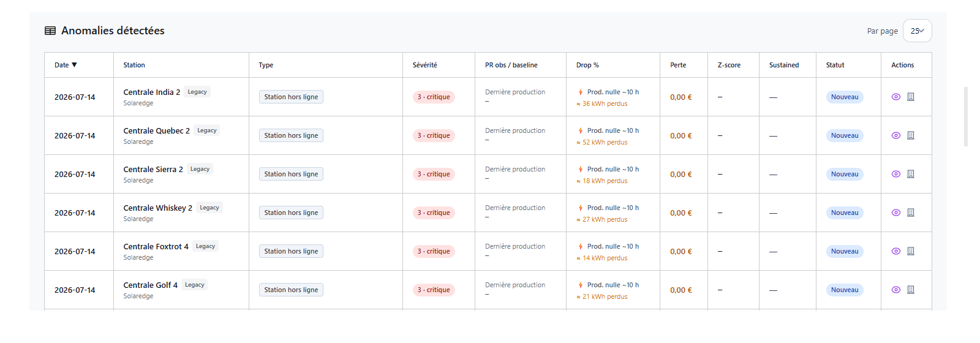Click the 21 kWh perdus value

click(x=602, y=297)
